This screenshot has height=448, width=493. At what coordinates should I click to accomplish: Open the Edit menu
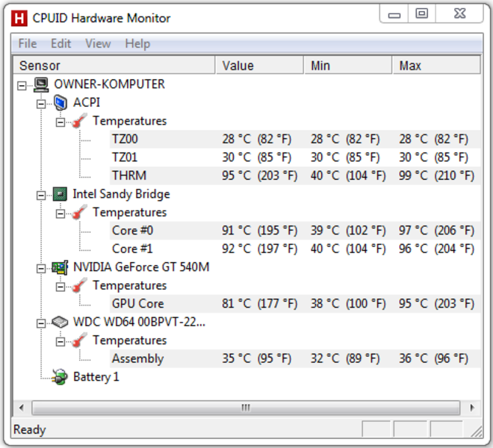tap(61, 43)
